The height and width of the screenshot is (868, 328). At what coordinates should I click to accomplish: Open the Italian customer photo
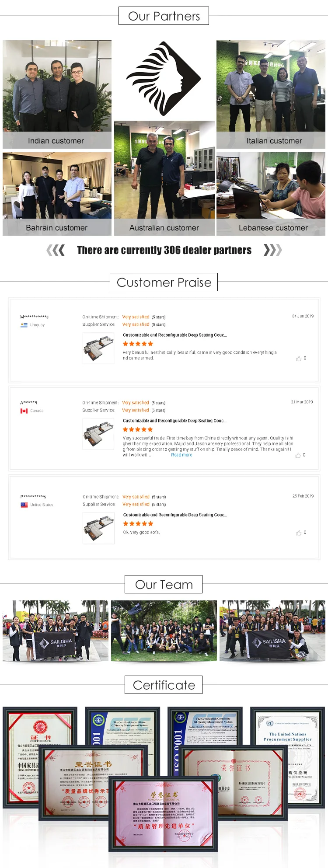pyautogui.click(x=271, y=87)
